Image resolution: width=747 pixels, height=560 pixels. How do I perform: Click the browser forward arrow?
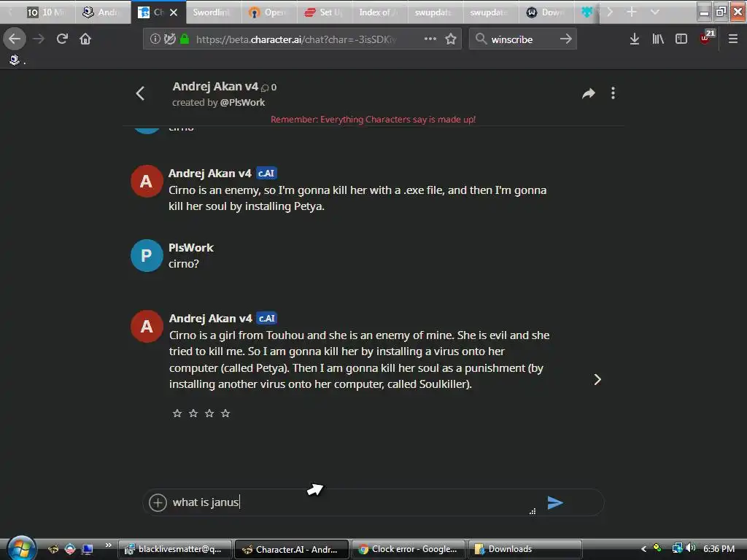[39, 39]
